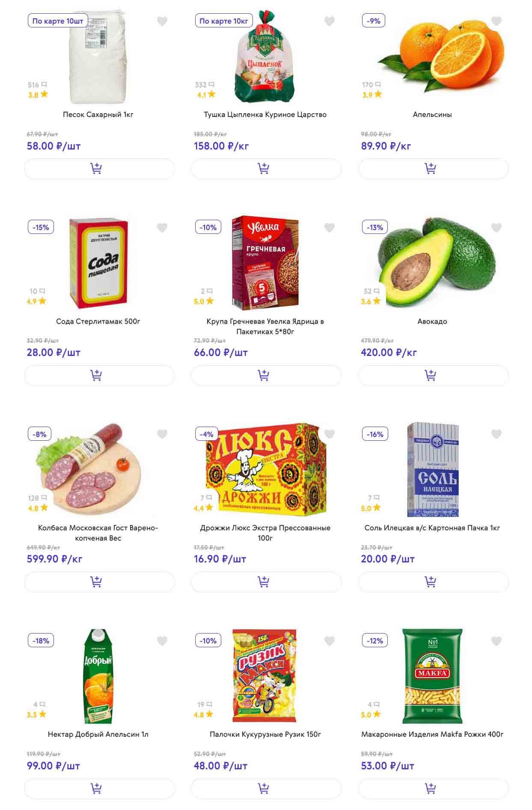This screenshot has width=532, height=810.
Task: Open reviews count for Тушка Цыпленка
Action: 204,85
